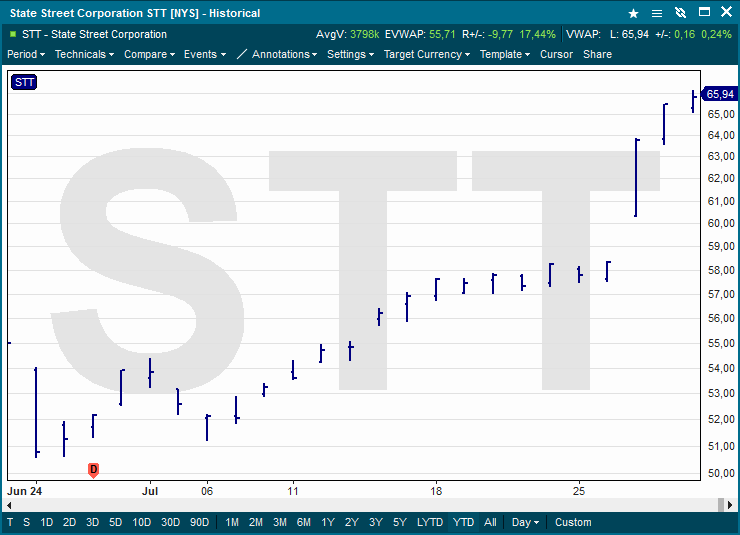
Task: Click the Share menu item
Action: (x=597, y=54)
